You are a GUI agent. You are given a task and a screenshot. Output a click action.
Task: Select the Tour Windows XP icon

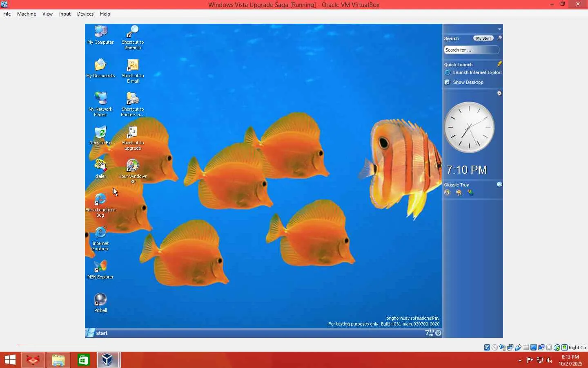tap(133, 171)
